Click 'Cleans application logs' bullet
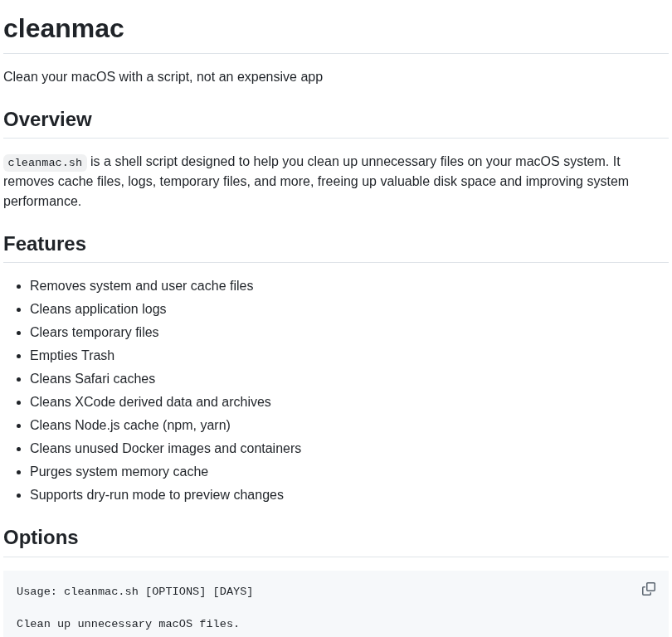 pyautogui.click(x=98, y=309)
